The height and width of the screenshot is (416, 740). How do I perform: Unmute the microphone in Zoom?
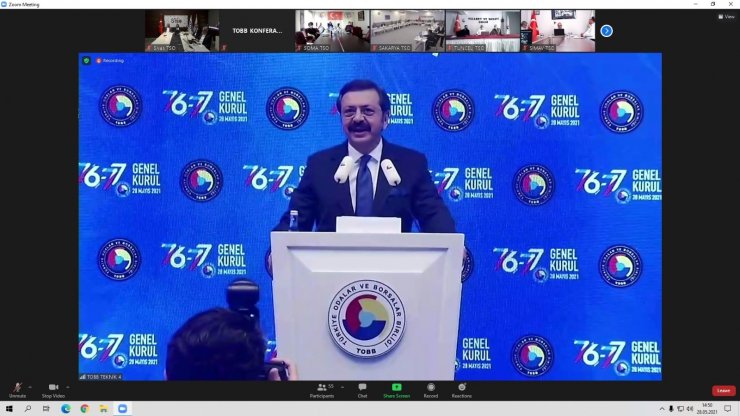(17, 390)
